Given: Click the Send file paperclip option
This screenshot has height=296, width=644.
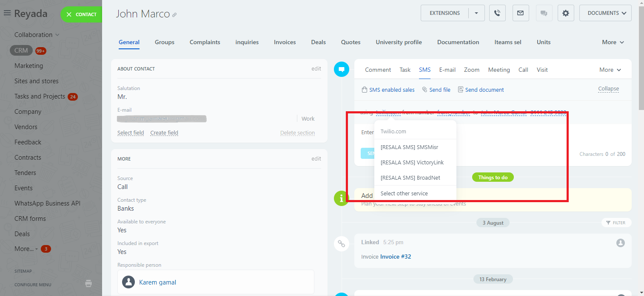Looking at the screenshot, I should click(436, 90).
